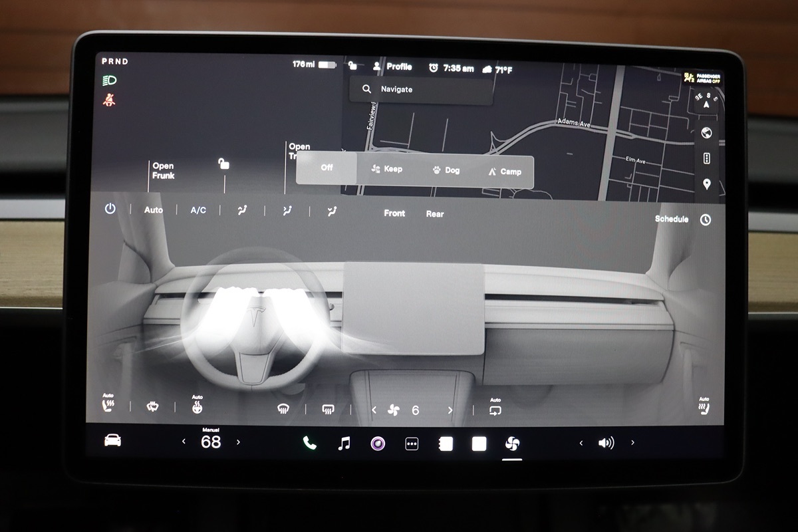Toggle the climate power button
The width and height of the screenshot is (798, 532).
tap(110, 209)
